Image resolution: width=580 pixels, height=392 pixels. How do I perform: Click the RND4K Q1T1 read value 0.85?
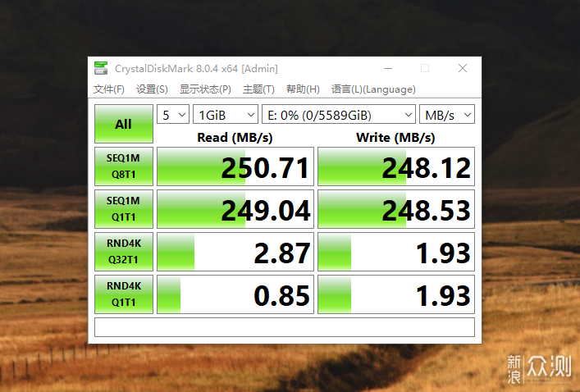(x=235, y=294)
